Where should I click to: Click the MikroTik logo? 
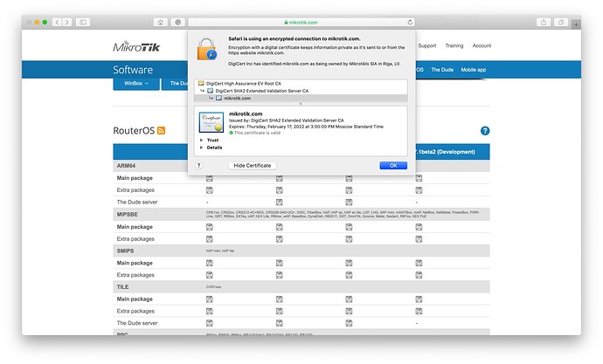tap(136, 46)
